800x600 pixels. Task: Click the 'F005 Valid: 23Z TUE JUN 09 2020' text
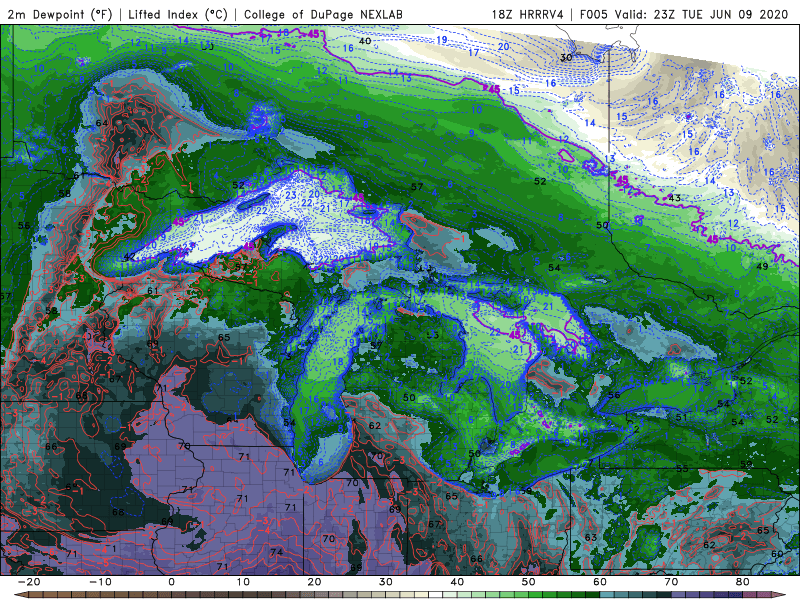coord(684,15)
